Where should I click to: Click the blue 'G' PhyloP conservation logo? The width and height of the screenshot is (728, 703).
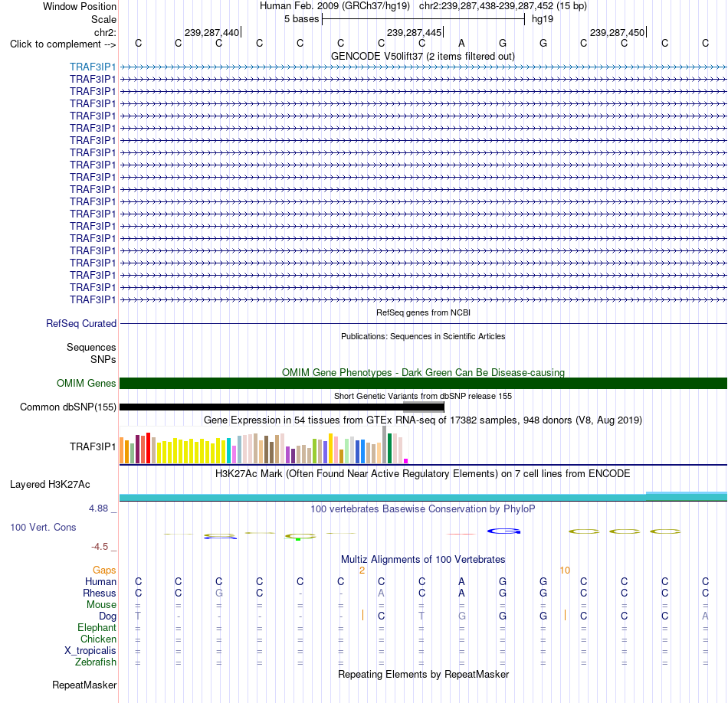tap(503, 531)
